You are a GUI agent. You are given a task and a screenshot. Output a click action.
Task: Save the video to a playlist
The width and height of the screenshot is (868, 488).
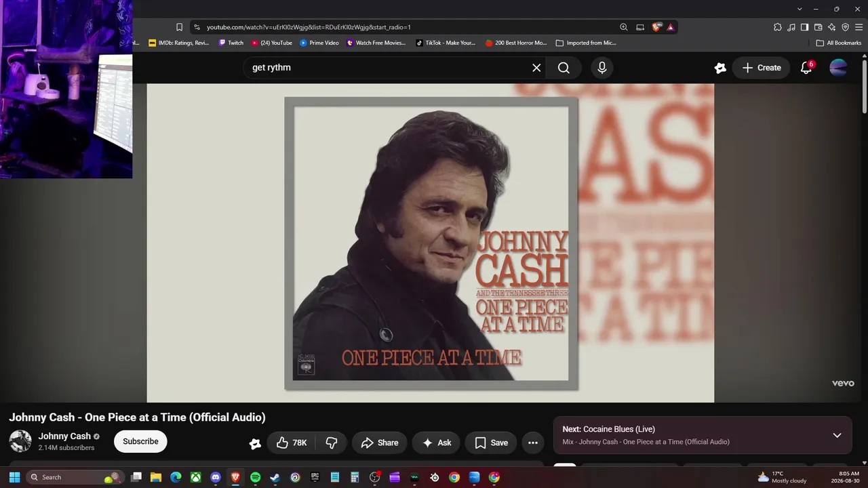point(492,443)
